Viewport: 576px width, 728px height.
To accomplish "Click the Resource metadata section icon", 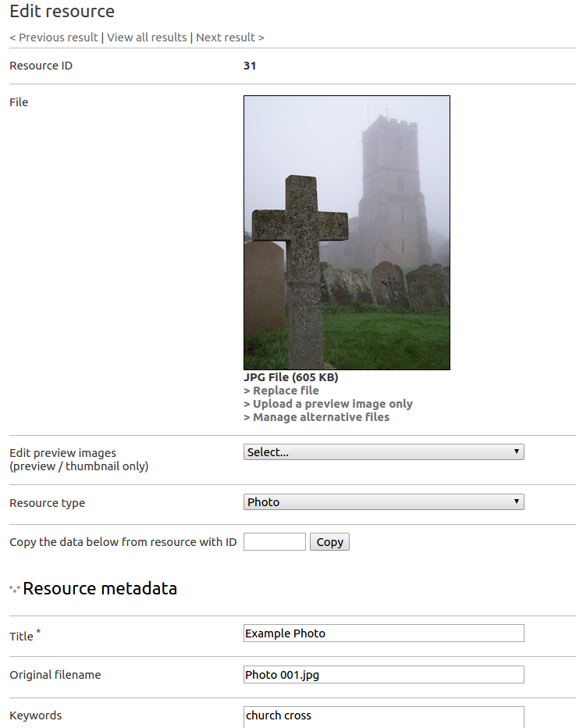I will point(14,589).
